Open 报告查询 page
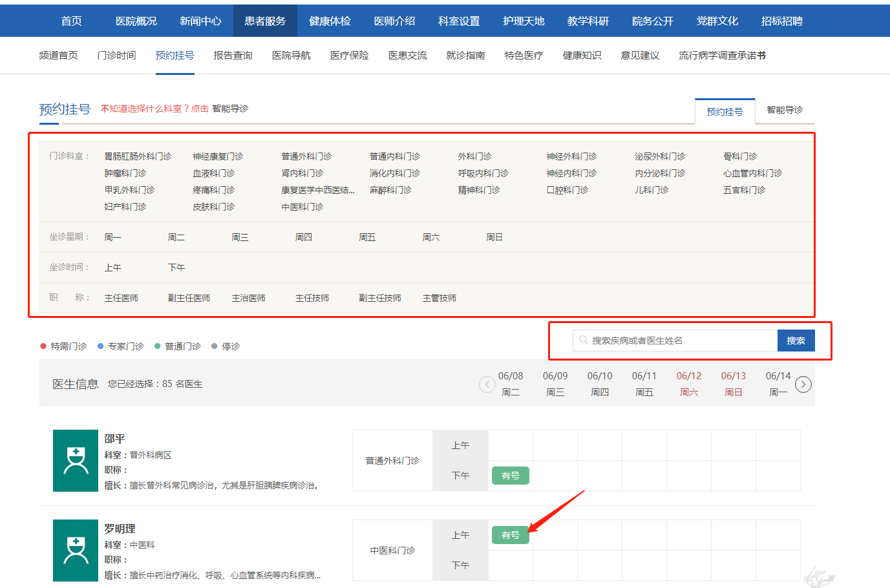The width and height of the screenshot is (890, 588). pyautogui.click(x=233, y=56)
